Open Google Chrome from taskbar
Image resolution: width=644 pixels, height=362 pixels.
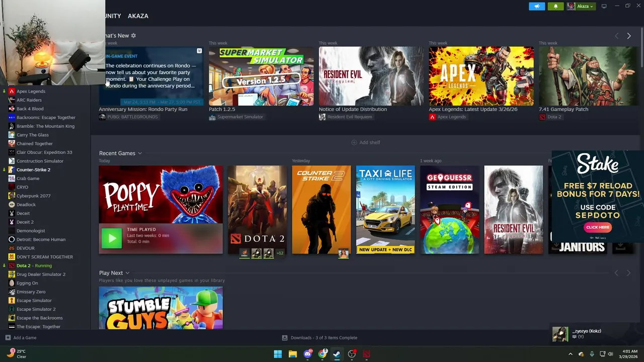[x=323, y=354]
